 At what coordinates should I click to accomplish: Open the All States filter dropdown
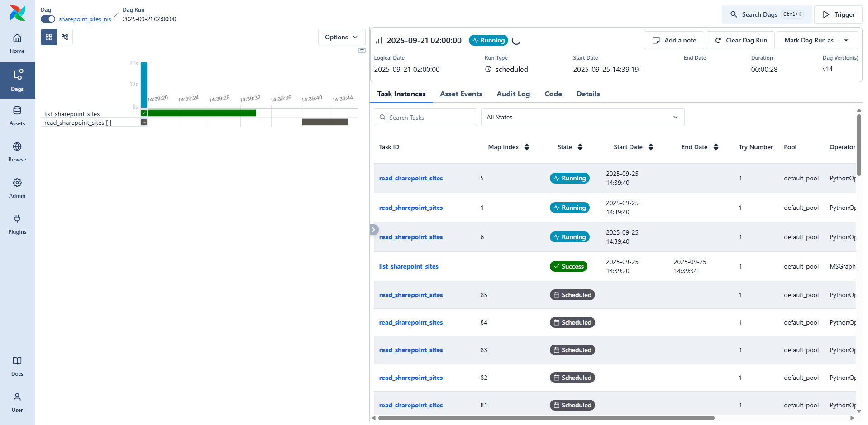582,117
